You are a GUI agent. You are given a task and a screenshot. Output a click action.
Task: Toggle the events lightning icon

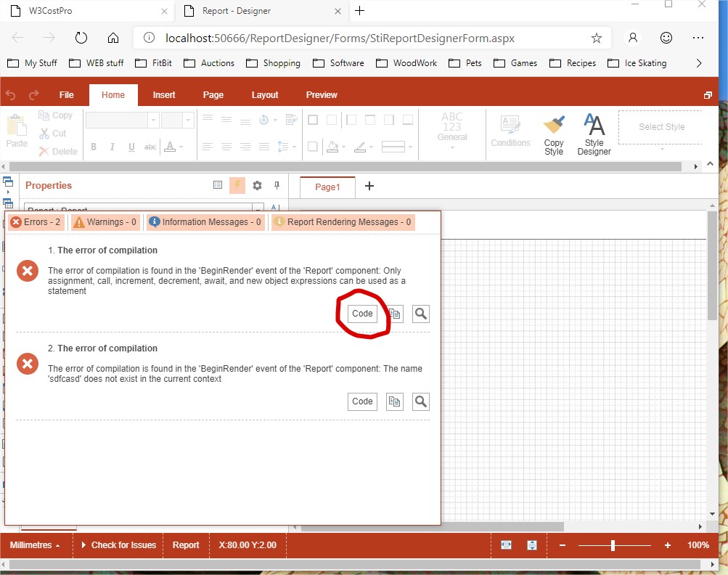(237, 185)
